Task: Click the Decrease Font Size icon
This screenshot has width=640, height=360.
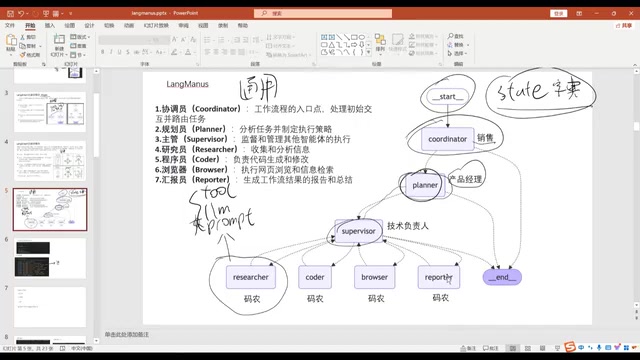Action: (184, 40)
